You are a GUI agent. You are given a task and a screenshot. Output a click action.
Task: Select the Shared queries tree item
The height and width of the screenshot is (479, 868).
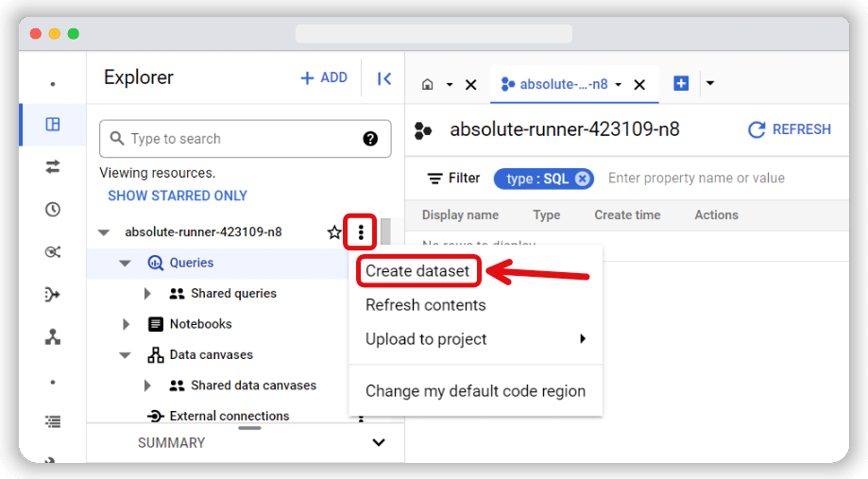(233, 294)
